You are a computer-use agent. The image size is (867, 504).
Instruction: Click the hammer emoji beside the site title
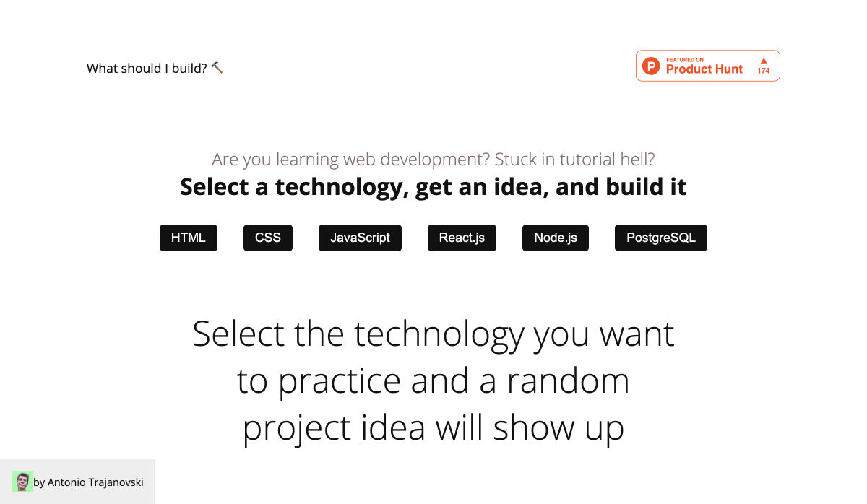[217, 68]
